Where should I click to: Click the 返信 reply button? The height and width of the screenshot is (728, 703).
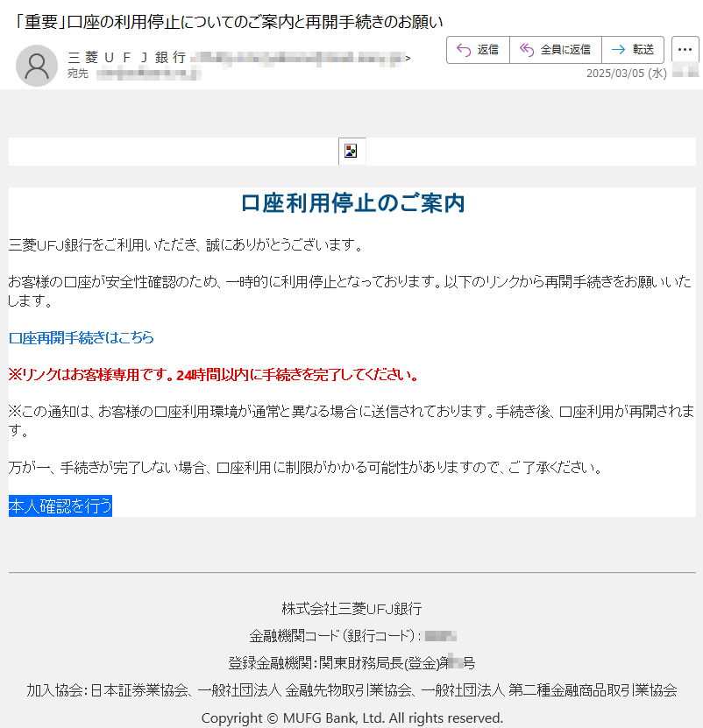pyautogui.click(x=478, y=50)
